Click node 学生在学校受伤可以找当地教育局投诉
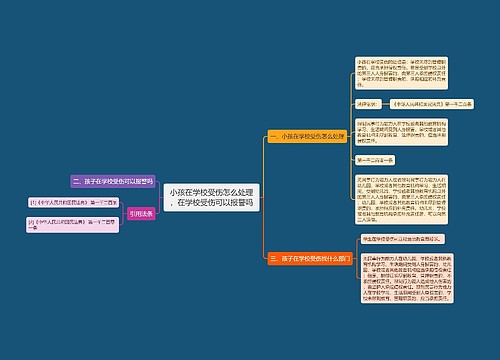The height and width of the screenshot is (360, 500). [403, 239]
